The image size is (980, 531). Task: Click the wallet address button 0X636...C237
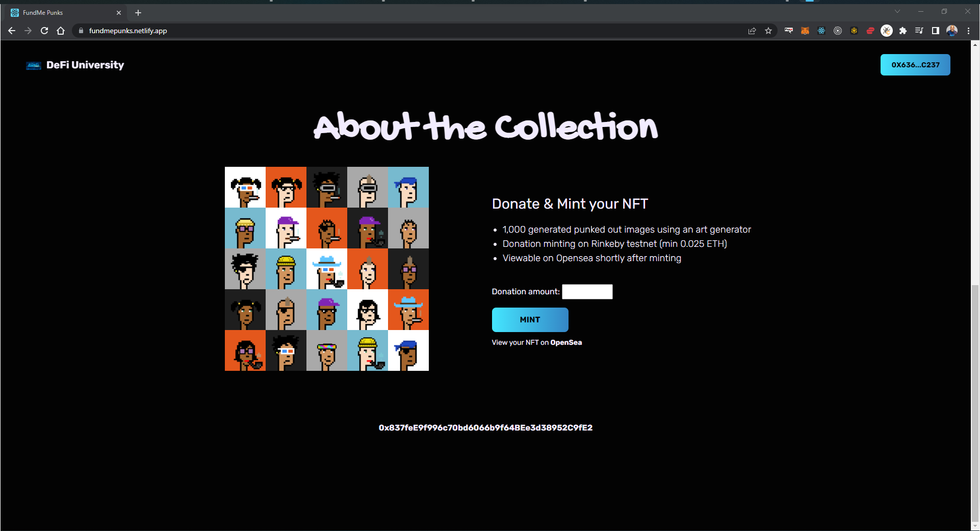point(915,65)
